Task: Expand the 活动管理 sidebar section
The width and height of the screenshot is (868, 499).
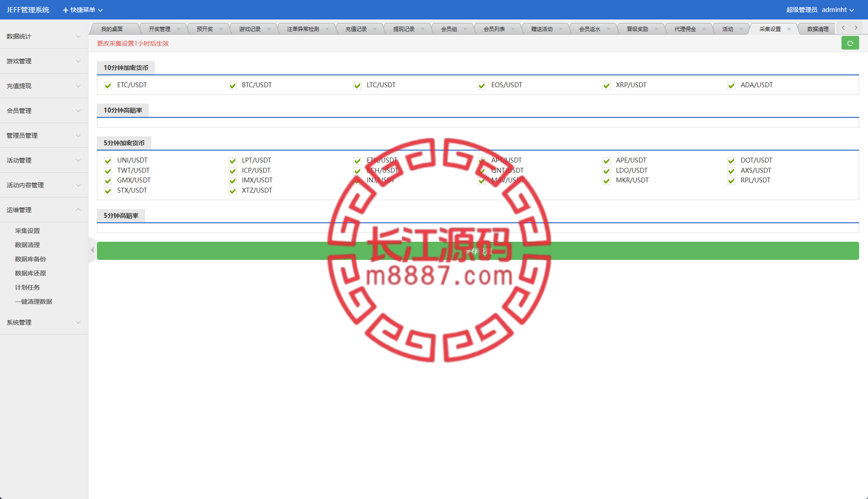Action: click(44, 160)
